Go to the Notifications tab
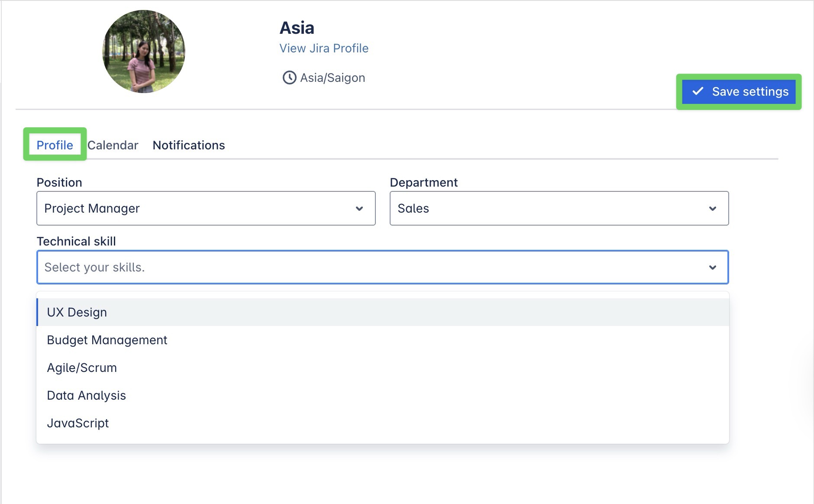The width and height of the screenshot is (814, 504). [189, 145]
